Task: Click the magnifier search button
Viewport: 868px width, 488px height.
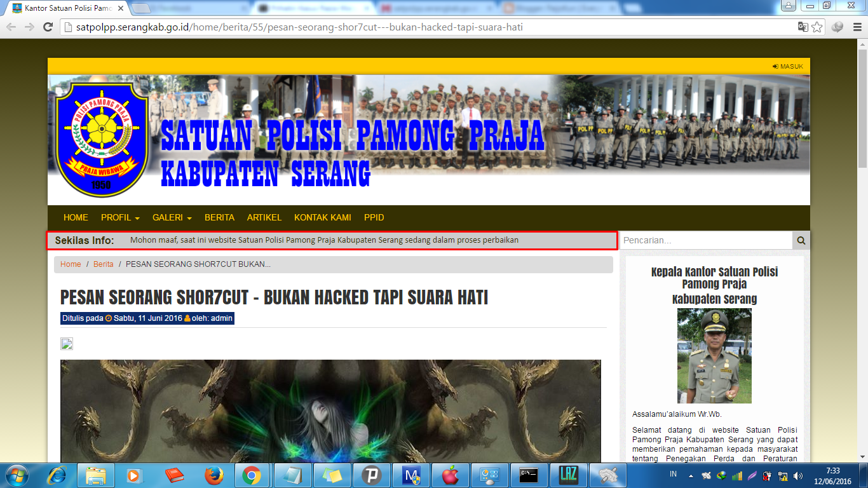Action: click(x=801, y=240)
